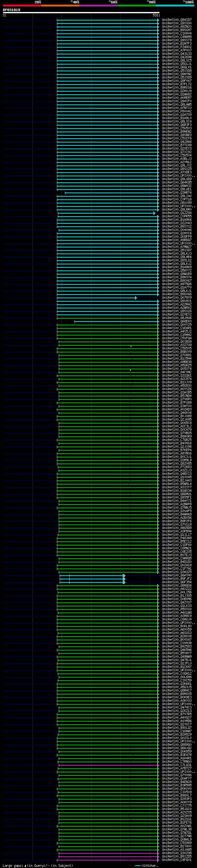Open the UniRef100_Q3HRT4 hit
Viewport: 197px width, 868px height.
[x=176, y=193]
